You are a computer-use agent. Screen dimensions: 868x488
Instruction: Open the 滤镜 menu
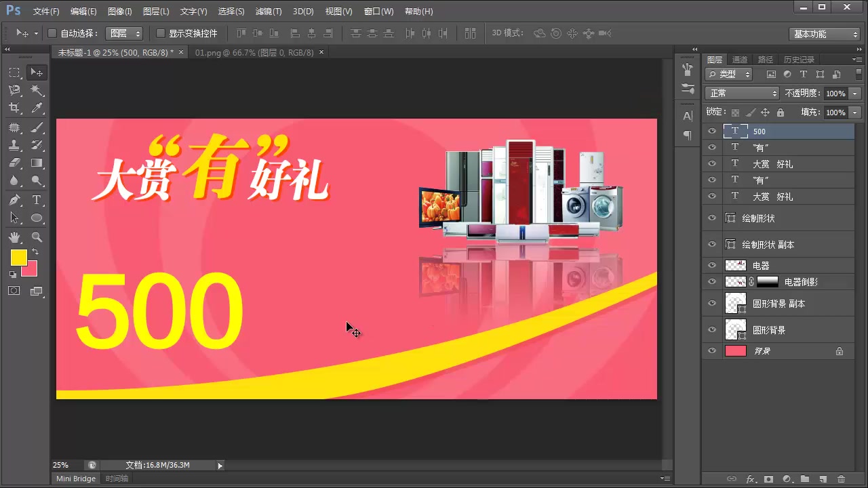(x=267, y=11)
